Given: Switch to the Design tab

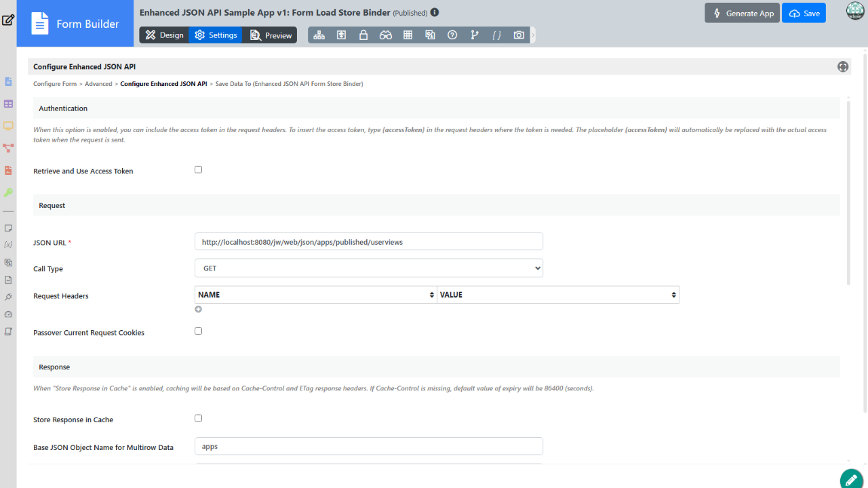Looking at the screenshot, I should (164, 35).
